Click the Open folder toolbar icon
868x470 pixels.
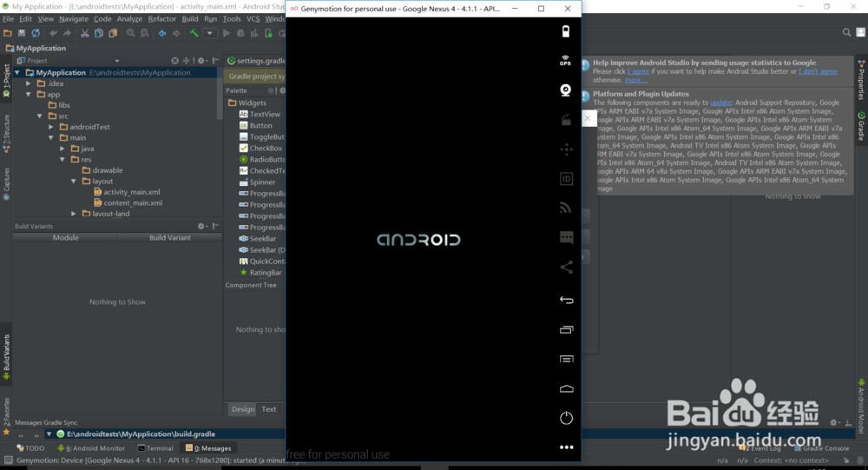[8, 33]
